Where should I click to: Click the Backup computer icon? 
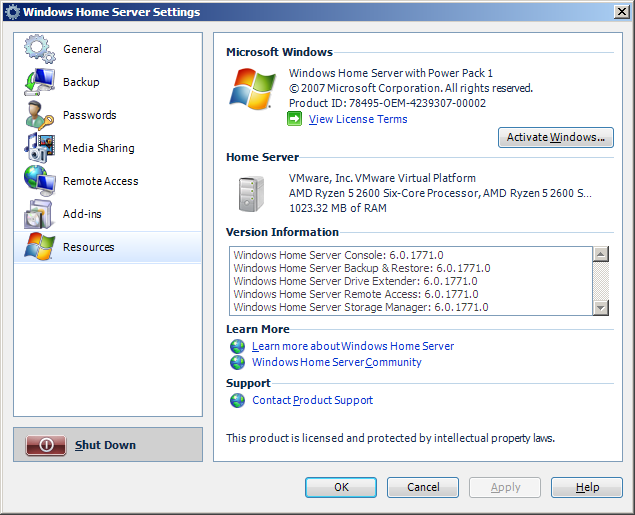click(39, 82)
